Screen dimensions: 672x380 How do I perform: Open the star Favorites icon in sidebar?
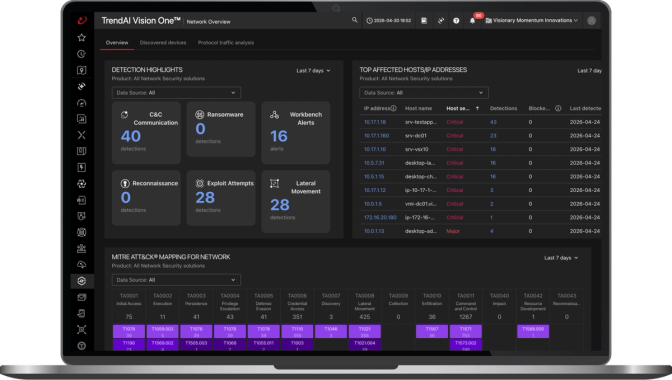tap(81, 38)
